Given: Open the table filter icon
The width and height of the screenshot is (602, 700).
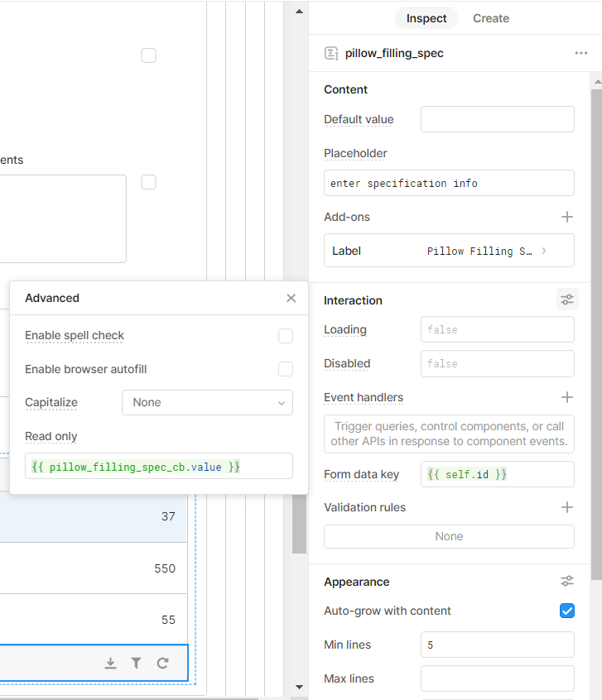Looking at the screenshot, I should click(137, 664).
